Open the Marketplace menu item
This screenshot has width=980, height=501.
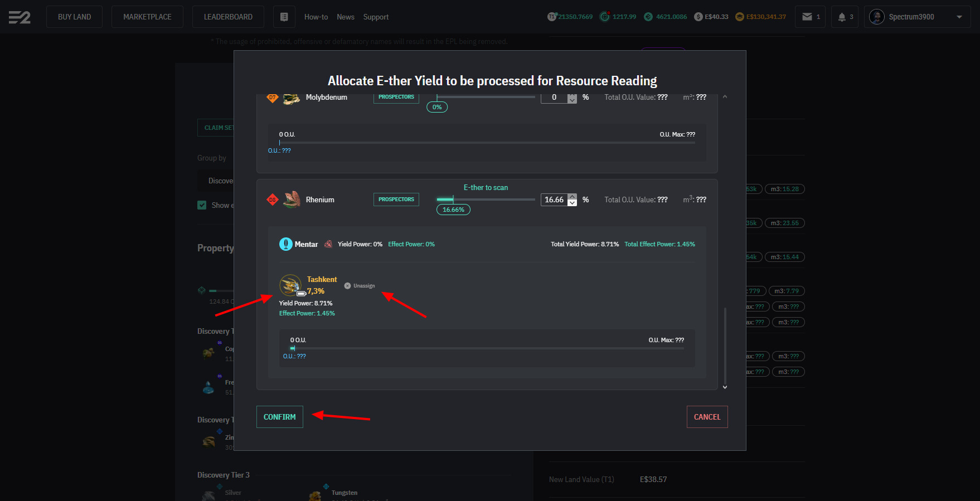[x=147, y=17]
